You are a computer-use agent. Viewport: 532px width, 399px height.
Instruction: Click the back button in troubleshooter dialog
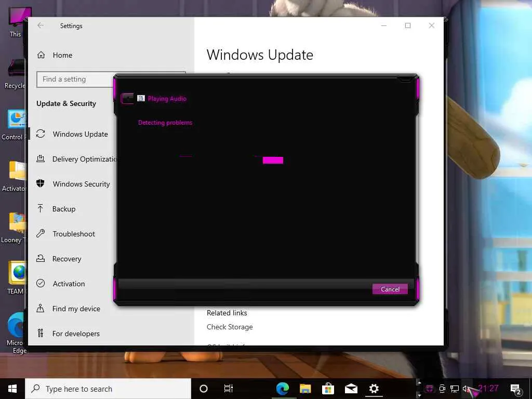click(127, 98)
